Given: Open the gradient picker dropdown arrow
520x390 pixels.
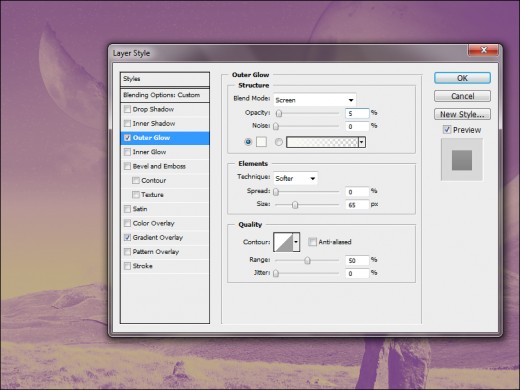Looking at the screenshot, I should click(362, 142).
